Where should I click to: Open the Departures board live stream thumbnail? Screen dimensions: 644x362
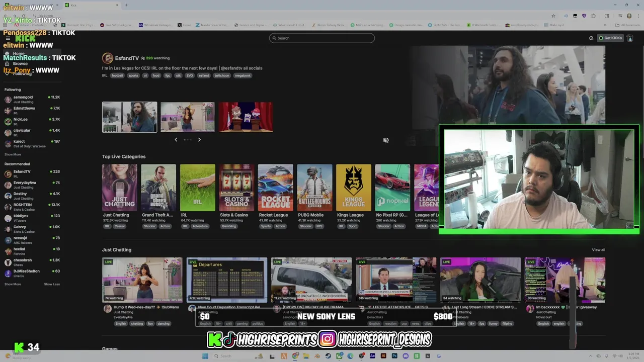(227, 280)
